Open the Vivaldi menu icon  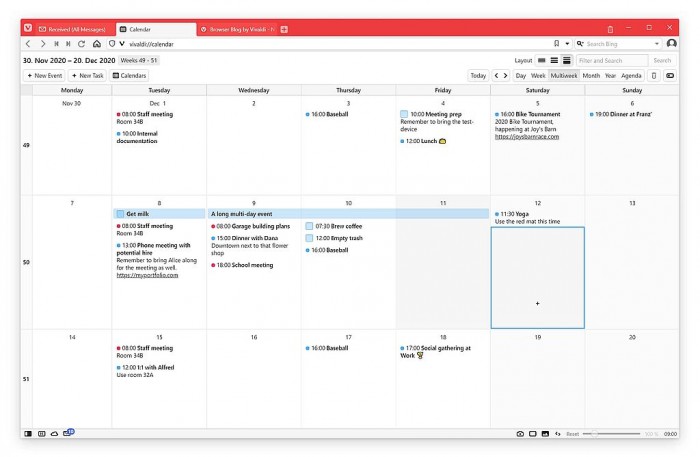28,28
